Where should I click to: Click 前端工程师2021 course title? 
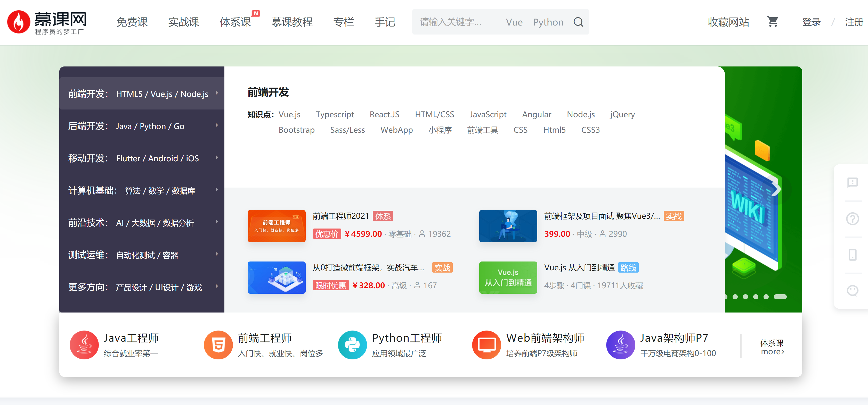[341, 216]
